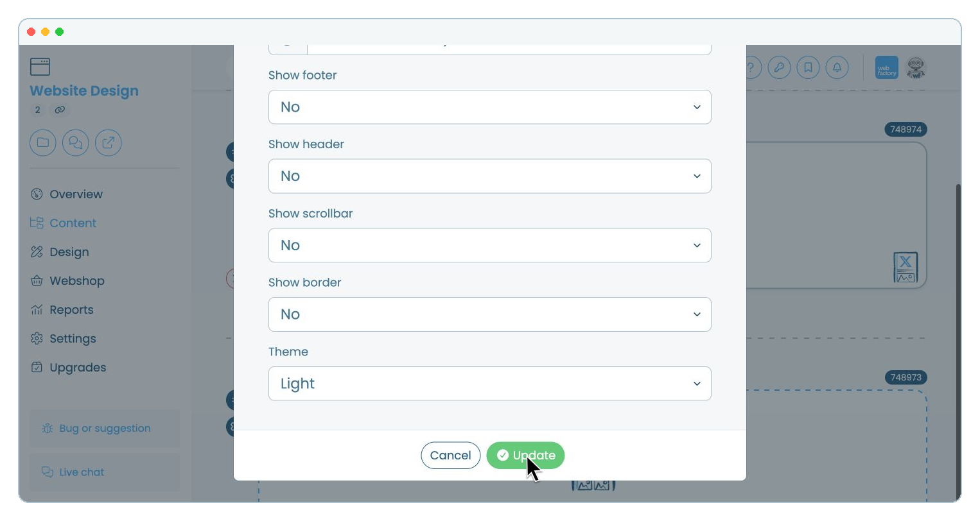Expand the Show header dropdown
This screenshot has width=980, height=521.
pos(489,176)
